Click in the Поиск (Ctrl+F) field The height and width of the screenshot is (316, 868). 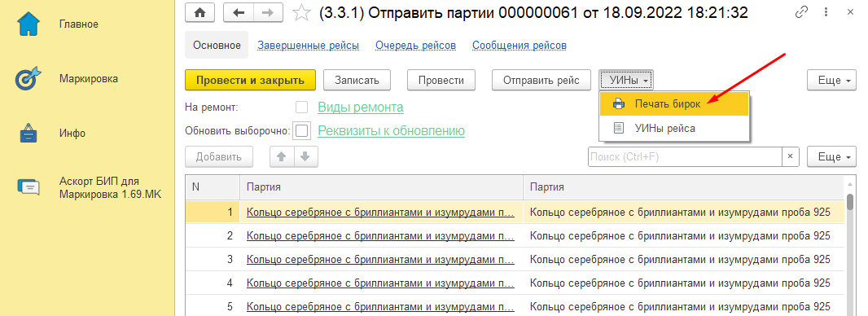(x=685, y=156)
